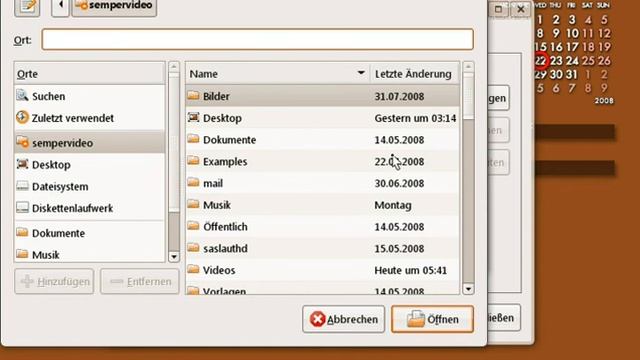Select the Öffentlich folder name
This screenshot has height=360, width=640.
(x=225, y=227)
